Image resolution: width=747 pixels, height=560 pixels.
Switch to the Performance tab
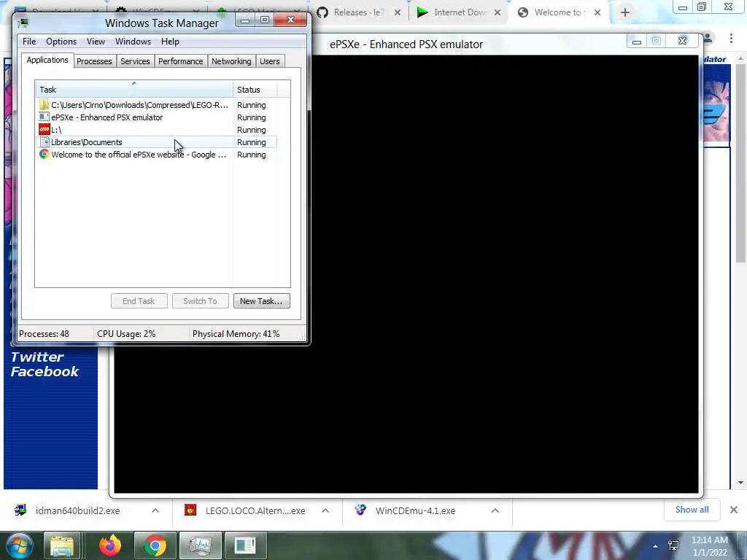(x=181, y=61)
